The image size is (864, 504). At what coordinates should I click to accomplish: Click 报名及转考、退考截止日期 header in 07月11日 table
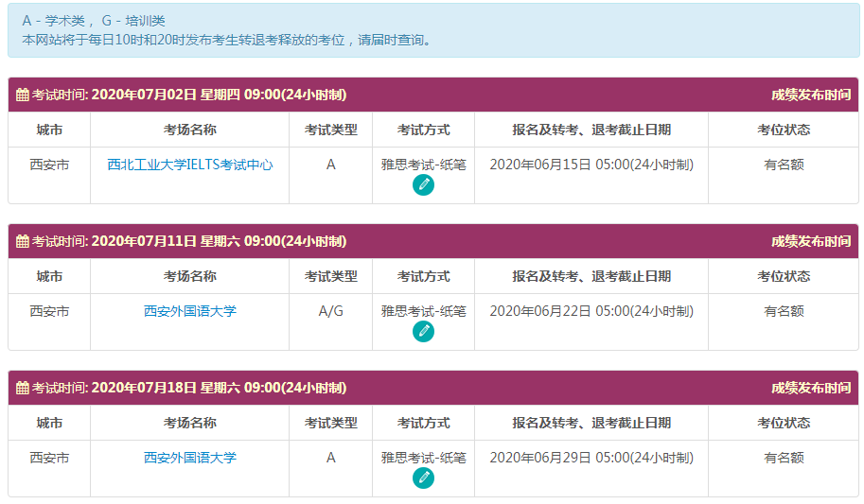(x=591, y=276)
